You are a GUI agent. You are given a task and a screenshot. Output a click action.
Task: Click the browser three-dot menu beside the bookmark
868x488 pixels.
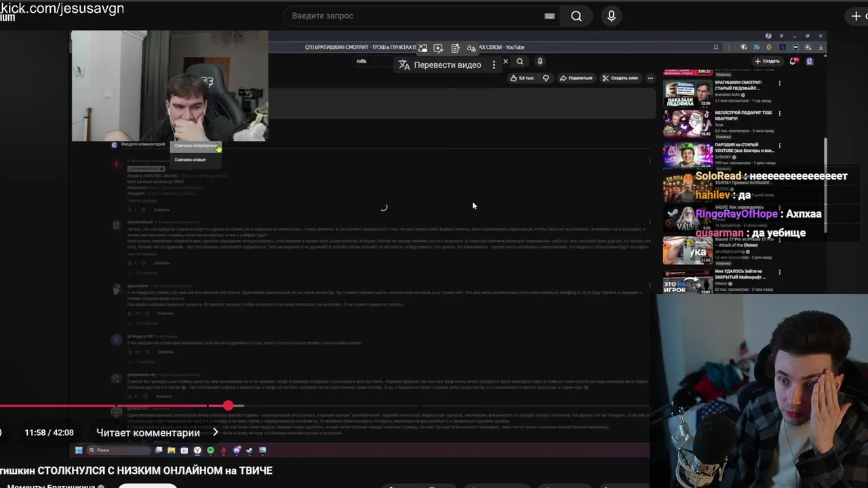click(x=730, y=47)
